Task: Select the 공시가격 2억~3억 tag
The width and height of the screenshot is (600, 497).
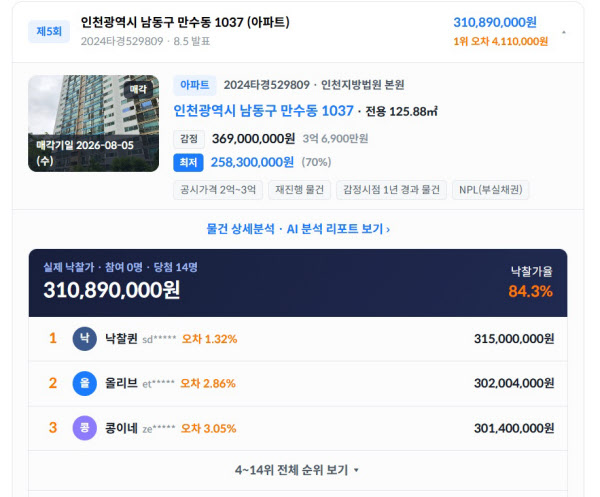Action: tap(218, 190)
